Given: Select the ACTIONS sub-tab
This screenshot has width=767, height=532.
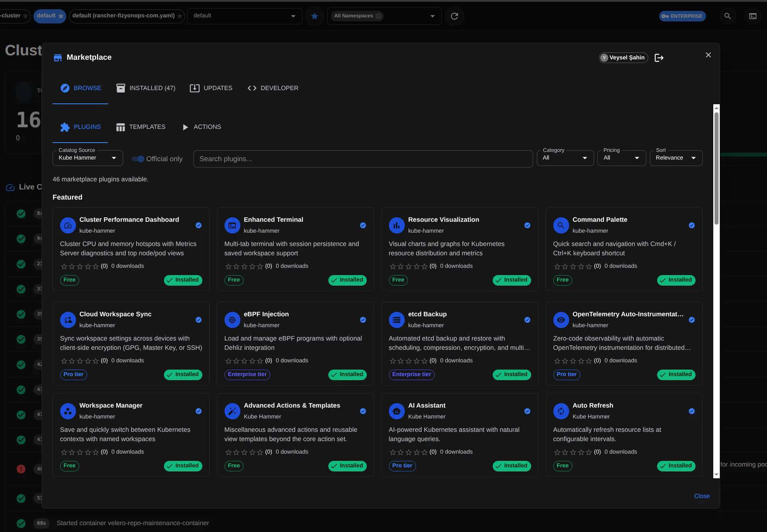Looking at the screenshot, I should tap(202, 127).
